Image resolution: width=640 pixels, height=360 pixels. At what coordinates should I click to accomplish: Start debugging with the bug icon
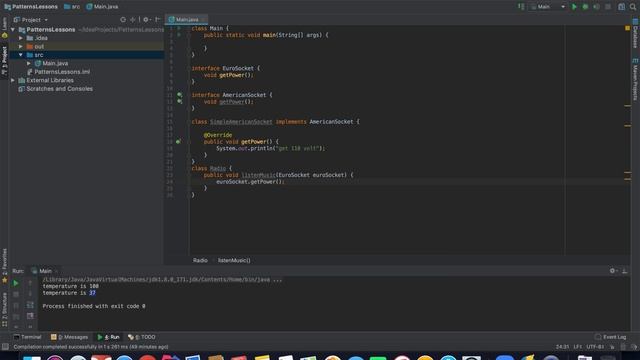pos(585,7)
